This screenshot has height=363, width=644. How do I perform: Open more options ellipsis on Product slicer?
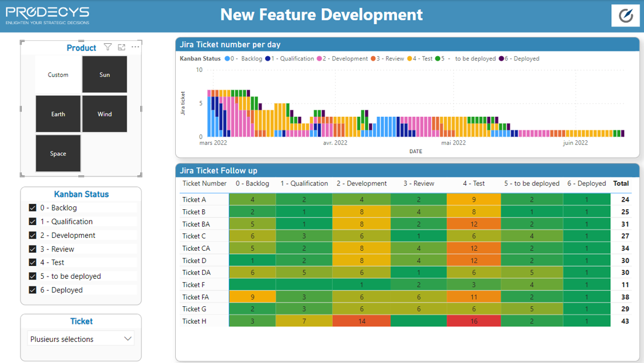coord(135,47)
